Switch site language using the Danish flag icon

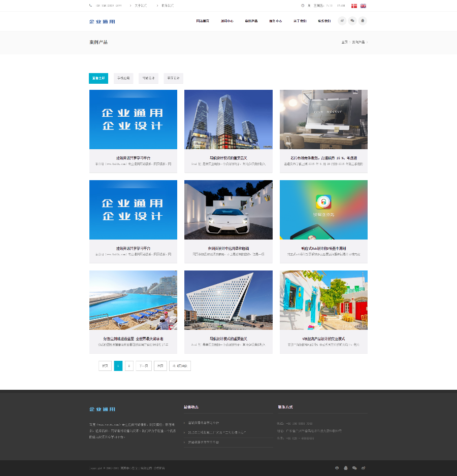(x=354, y=6)
